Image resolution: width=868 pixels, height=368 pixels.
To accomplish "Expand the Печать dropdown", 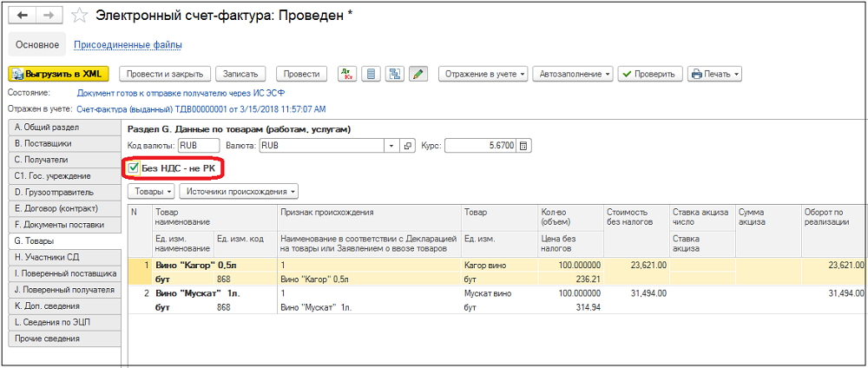I will [x=714, y=74].
